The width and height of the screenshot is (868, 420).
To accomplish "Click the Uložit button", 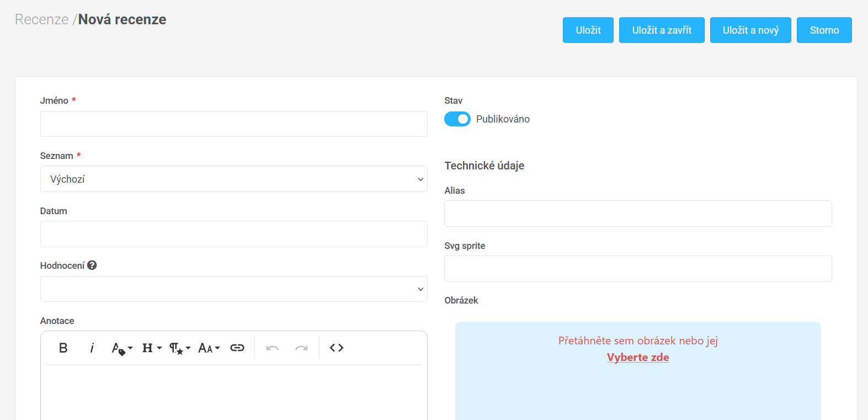I will point(588,30).
